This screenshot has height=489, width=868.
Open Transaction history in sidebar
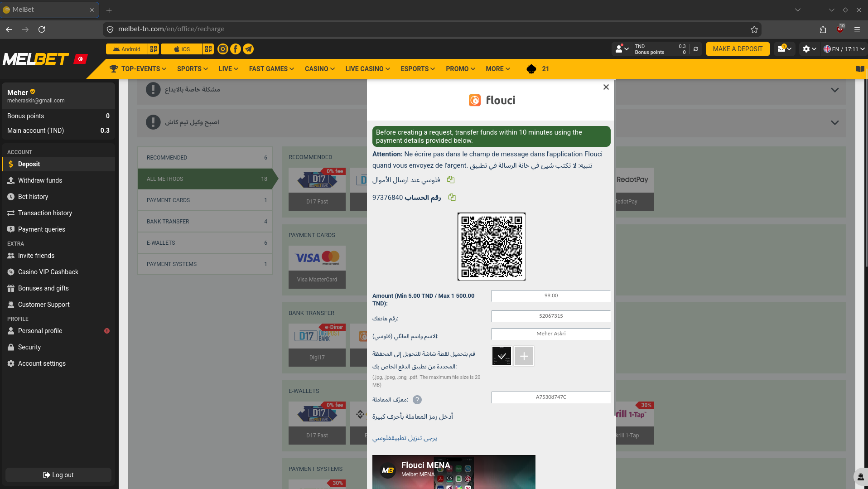point(58,213)
